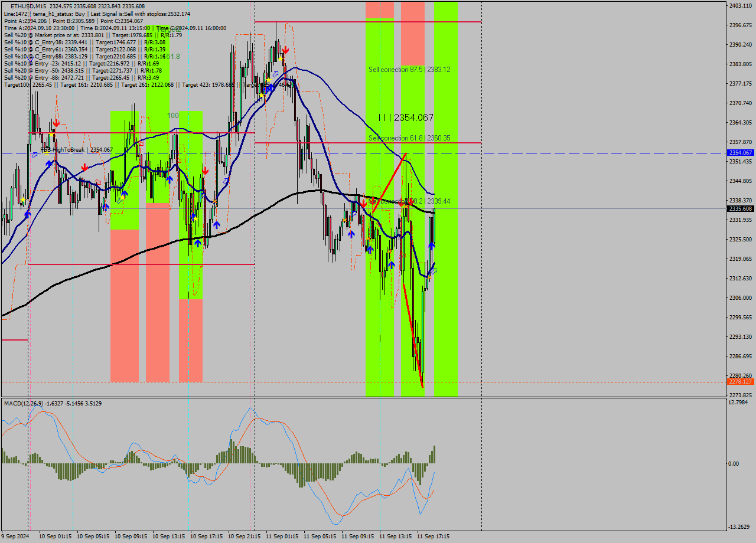Click the 2377.175 price axis label
The image size is (756, 543).
point(741,83)
